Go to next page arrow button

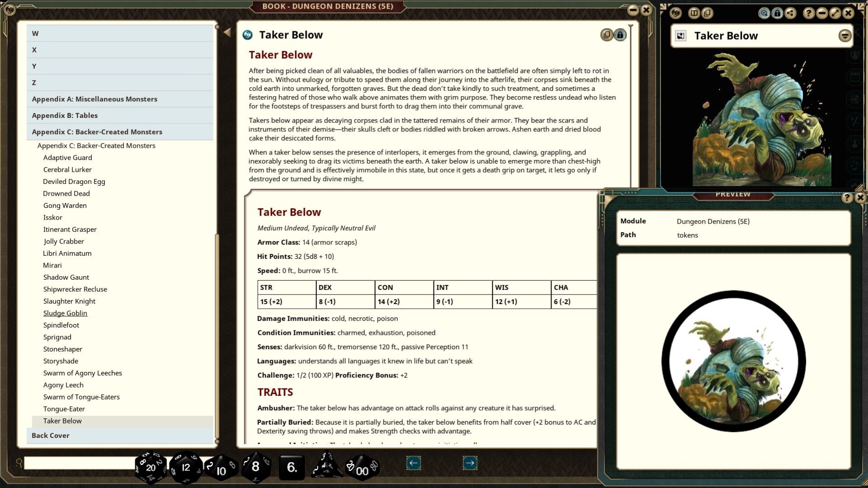tap(470, 463)
